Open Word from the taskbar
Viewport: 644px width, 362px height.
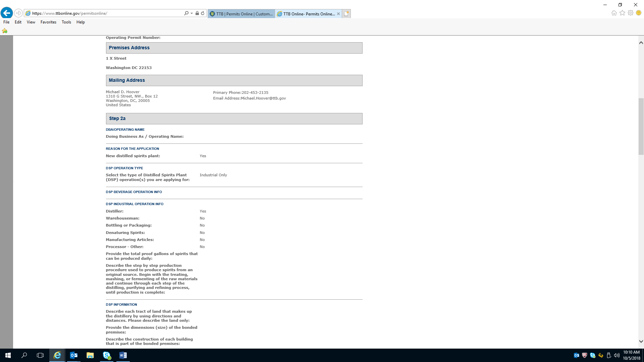123,355
